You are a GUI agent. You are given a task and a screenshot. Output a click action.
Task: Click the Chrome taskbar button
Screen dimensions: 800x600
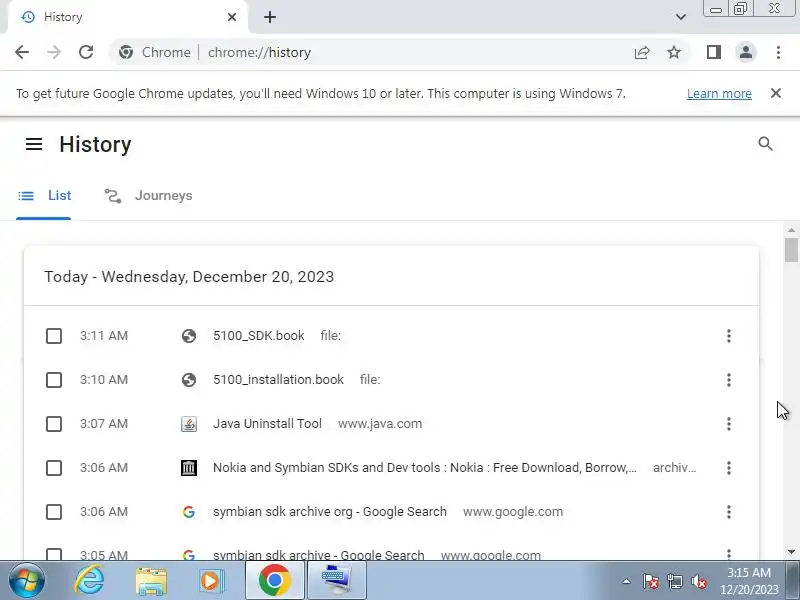click(x=274, y=580)
